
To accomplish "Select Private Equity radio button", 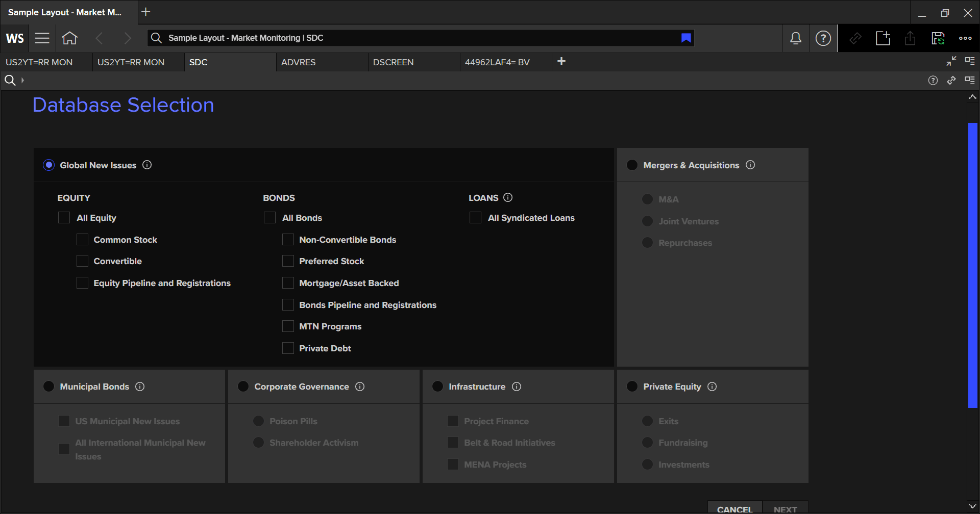I will point(632,387).
